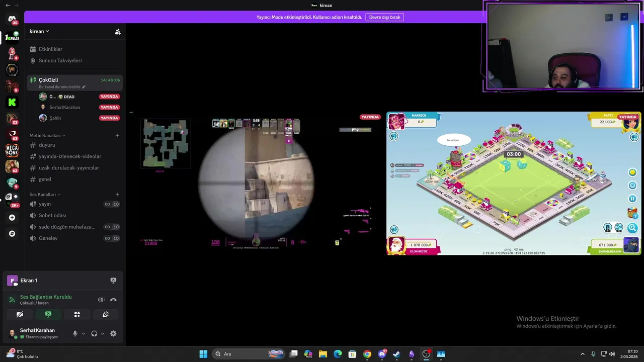Open microphone input options chevron
This screenshot has height=362, width=644.
[x=84, y=333]
